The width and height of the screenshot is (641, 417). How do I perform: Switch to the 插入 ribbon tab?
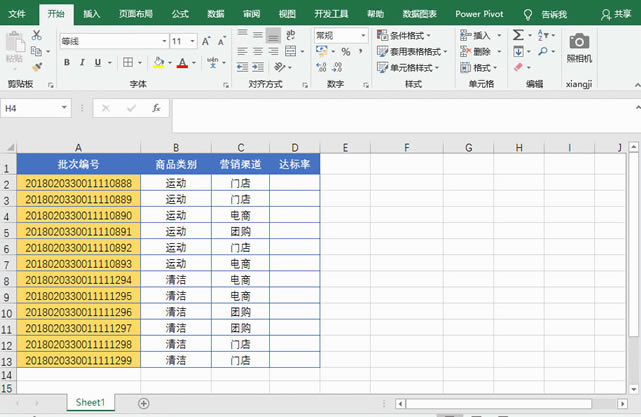[x=91, y=15]
